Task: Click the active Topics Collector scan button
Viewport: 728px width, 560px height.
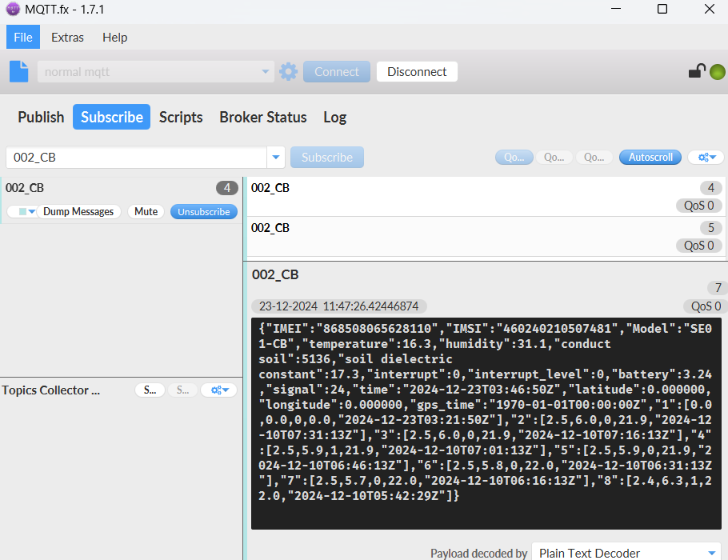Action: click(x=150, y=390)
